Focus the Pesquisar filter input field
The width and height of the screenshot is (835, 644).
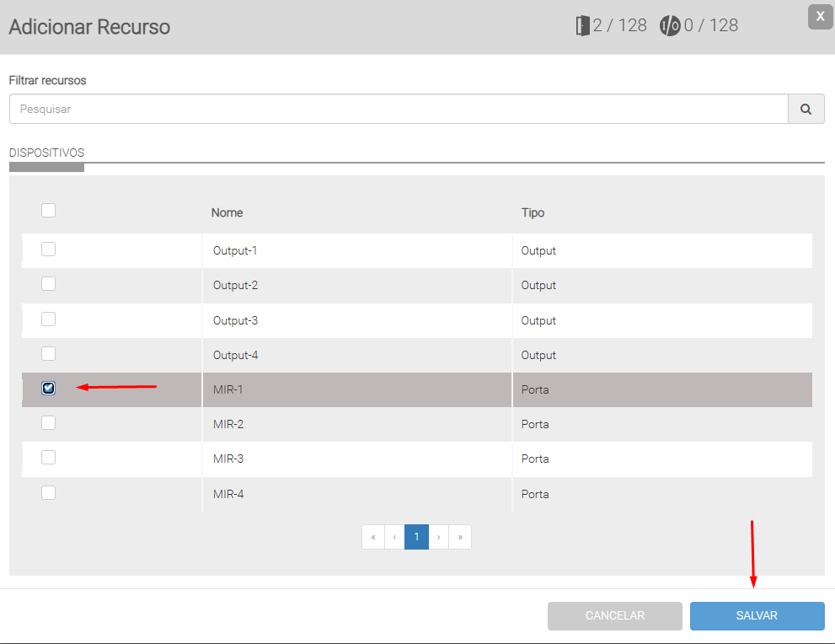point(398,109)
